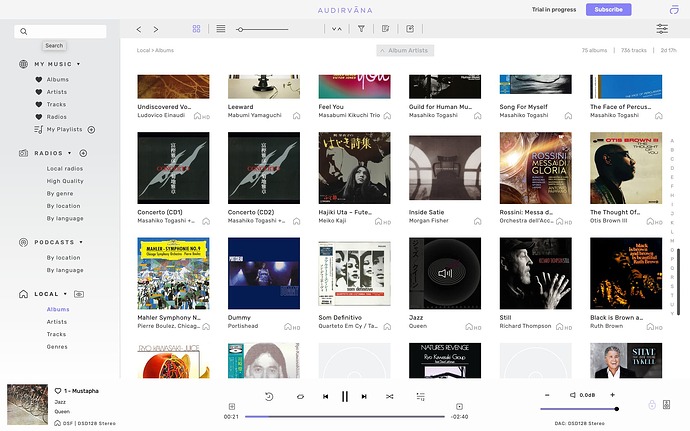Open Still album by Richard Thompson
Screen dimensions: 690x431
[536, 273]
